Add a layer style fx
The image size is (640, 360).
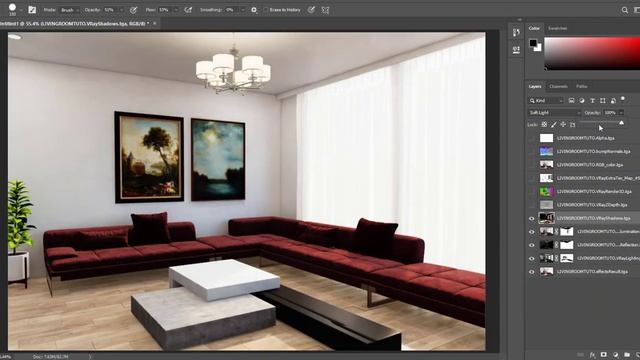click(592, 355)
